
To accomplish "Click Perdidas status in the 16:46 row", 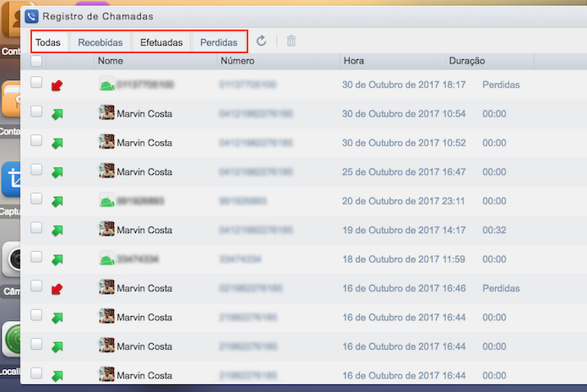I will click(501, 289).
